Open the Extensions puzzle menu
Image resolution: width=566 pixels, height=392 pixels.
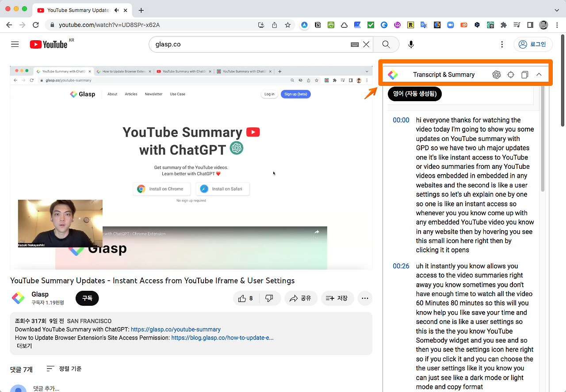point(504,25)
